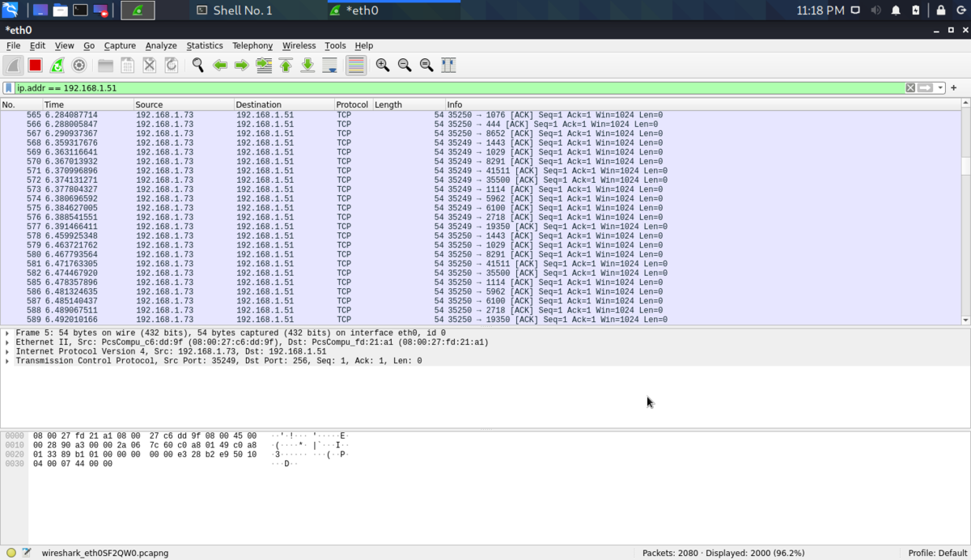Open a capture file folder icon
971x560 pixels.
point(105,66)
